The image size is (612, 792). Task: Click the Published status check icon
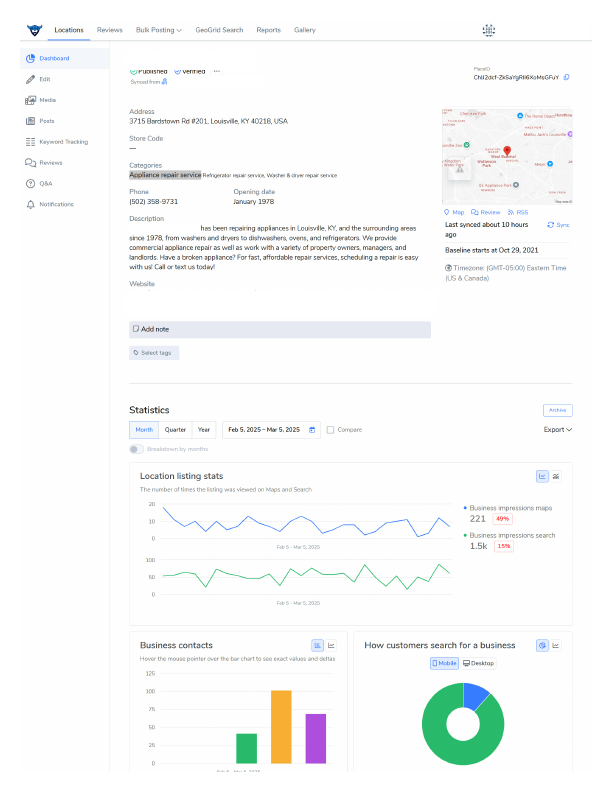tap(133, 71)
